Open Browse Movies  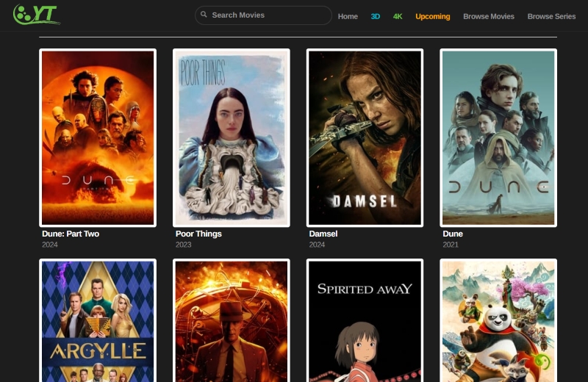tap(489, 16)
